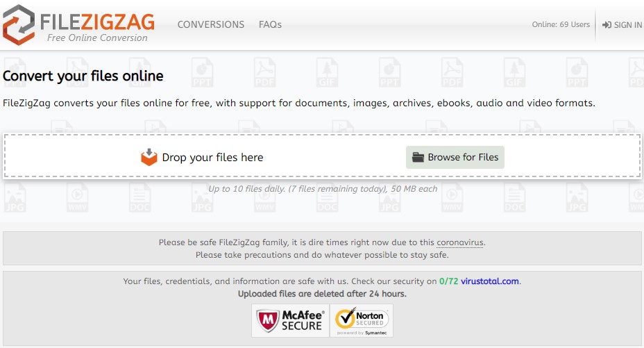Click the "Free Online Conversion" tagline
The width and height of the screenshot is (644, 348).
pos(97,38)
